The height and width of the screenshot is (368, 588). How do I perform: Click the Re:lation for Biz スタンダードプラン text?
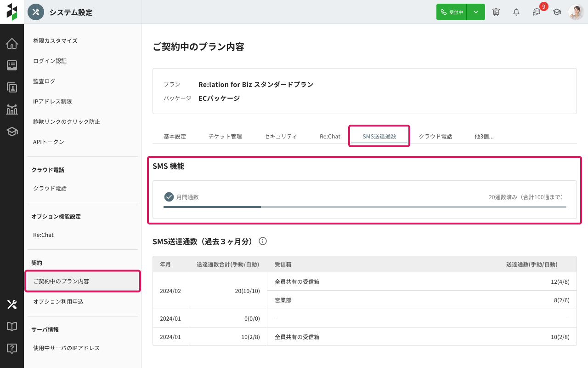tap(256, 85)
